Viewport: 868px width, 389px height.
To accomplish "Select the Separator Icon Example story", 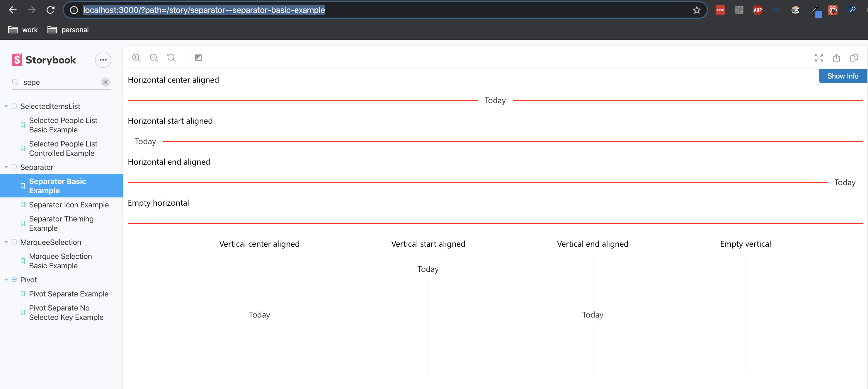I will pyautogui.click(x=69, y=204).
